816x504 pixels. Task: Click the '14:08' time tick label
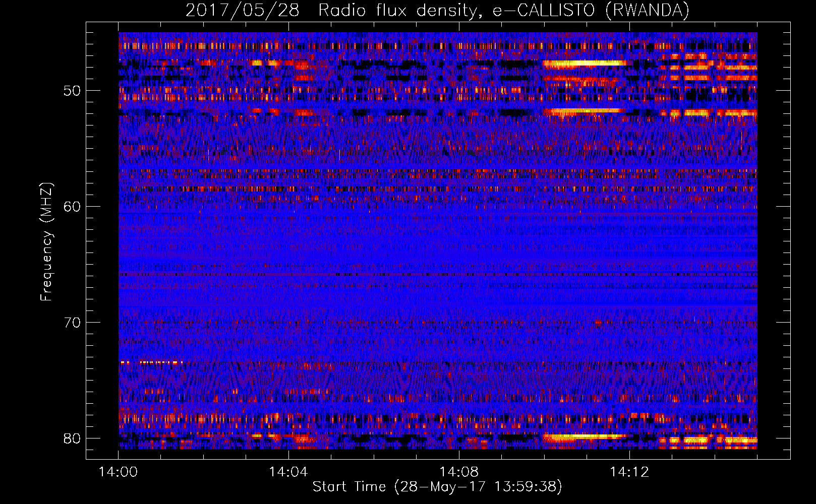tap(459, 472)
